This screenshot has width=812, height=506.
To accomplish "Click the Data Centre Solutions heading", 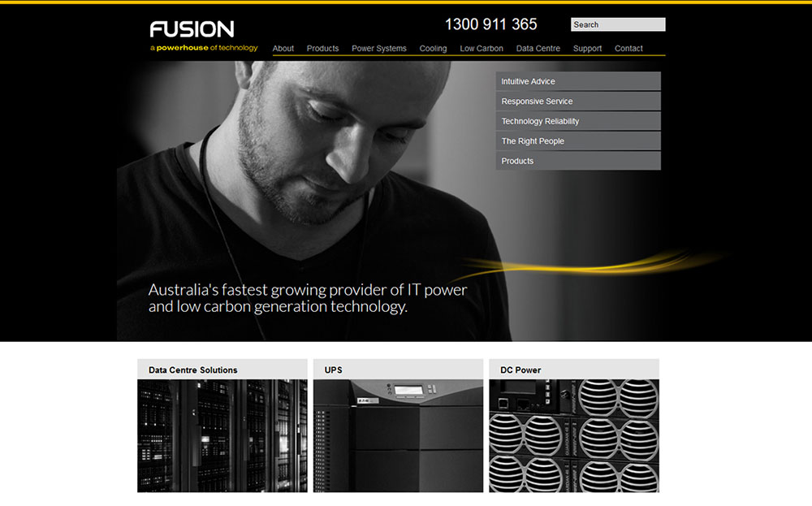I will coord(193,370).
